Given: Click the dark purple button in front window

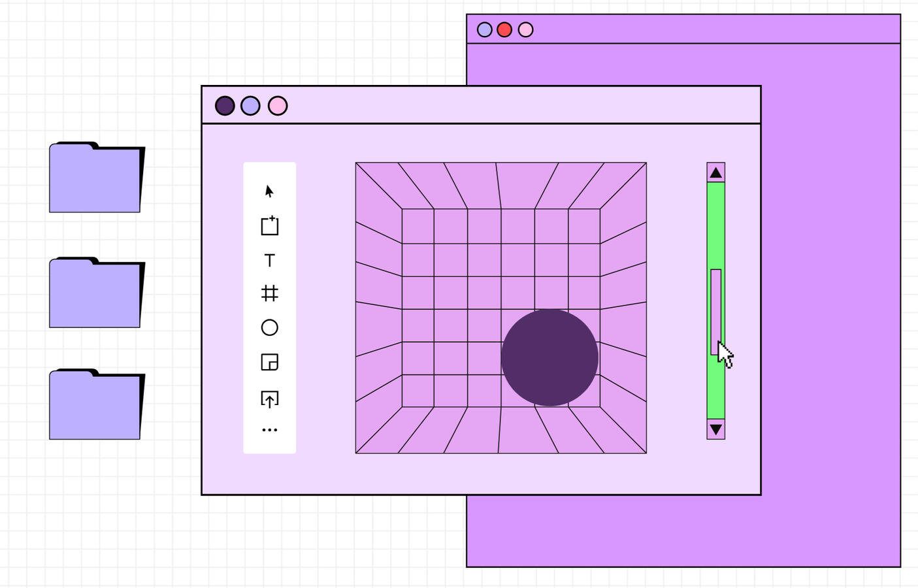Looking at the screenshot, I should pyautogui.click(x=225, y=106).
